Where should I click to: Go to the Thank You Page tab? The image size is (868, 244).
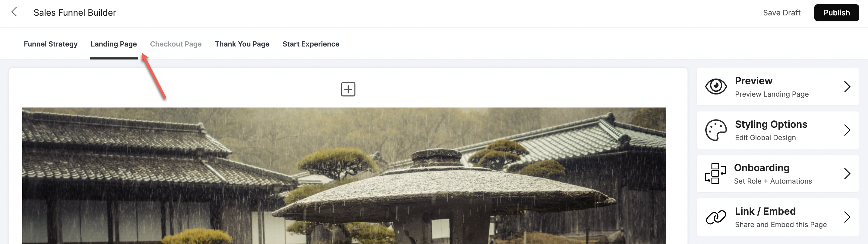click(242, 44)
